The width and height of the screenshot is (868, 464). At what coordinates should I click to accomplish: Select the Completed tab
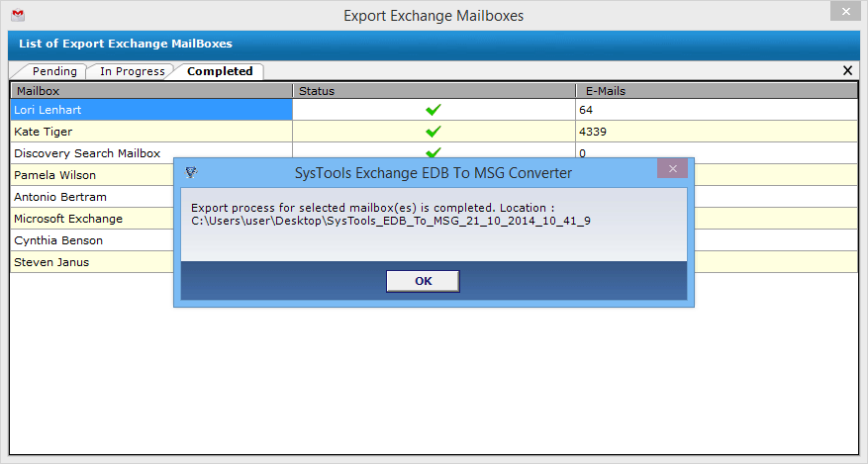point(220,71)
